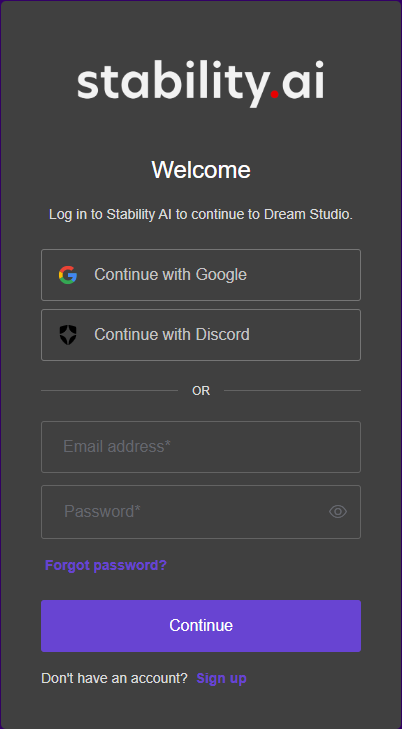Image resolution: width=402 pixels, height=729 pixels.
Task: Select the Continue with Google text
Action: (170, 275)
